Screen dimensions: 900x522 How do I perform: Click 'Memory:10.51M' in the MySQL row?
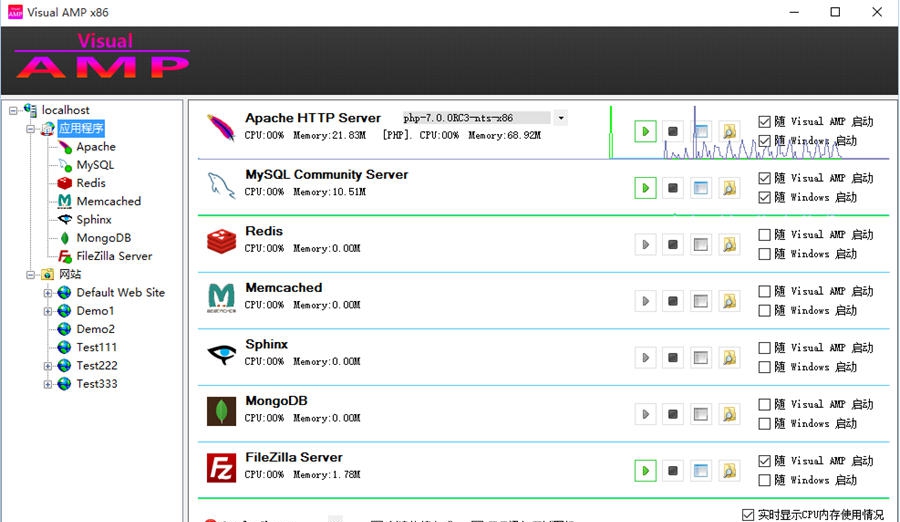click(x=329, y=192)
